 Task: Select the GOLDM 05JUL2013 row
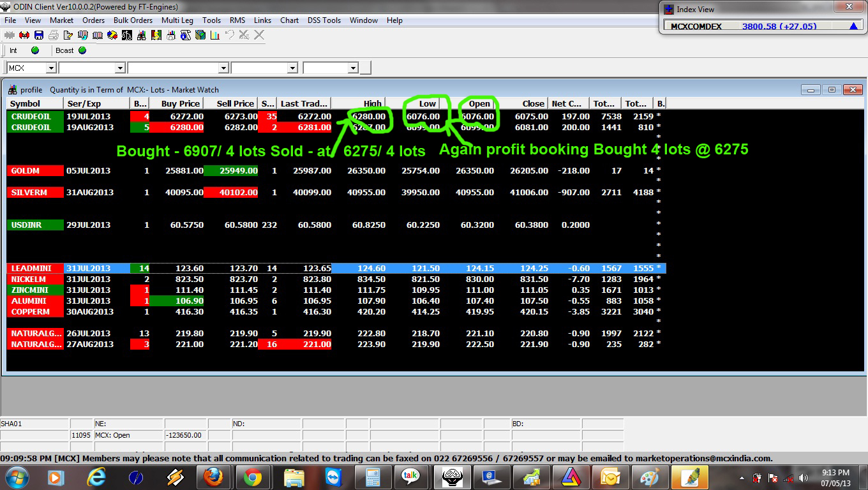[336, 171]
